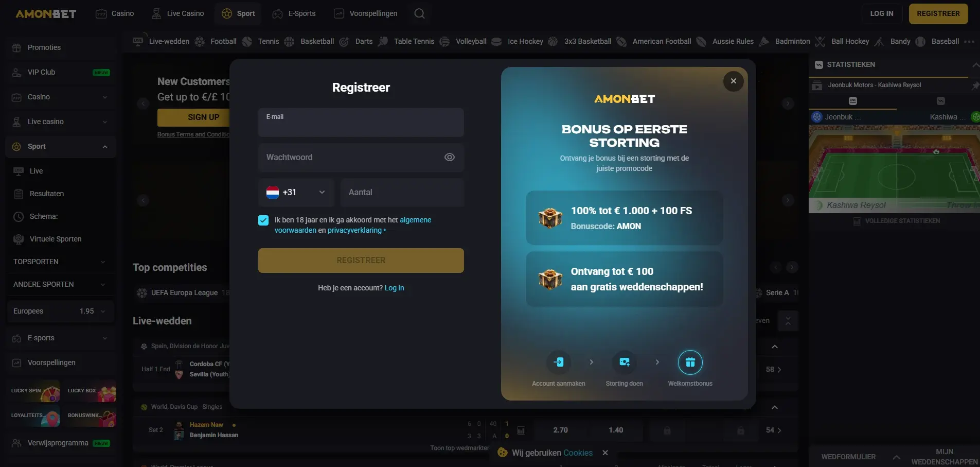Click the Badminton shuttlecock icon
This screenshot has width=980, height=467.
point(764,42)
